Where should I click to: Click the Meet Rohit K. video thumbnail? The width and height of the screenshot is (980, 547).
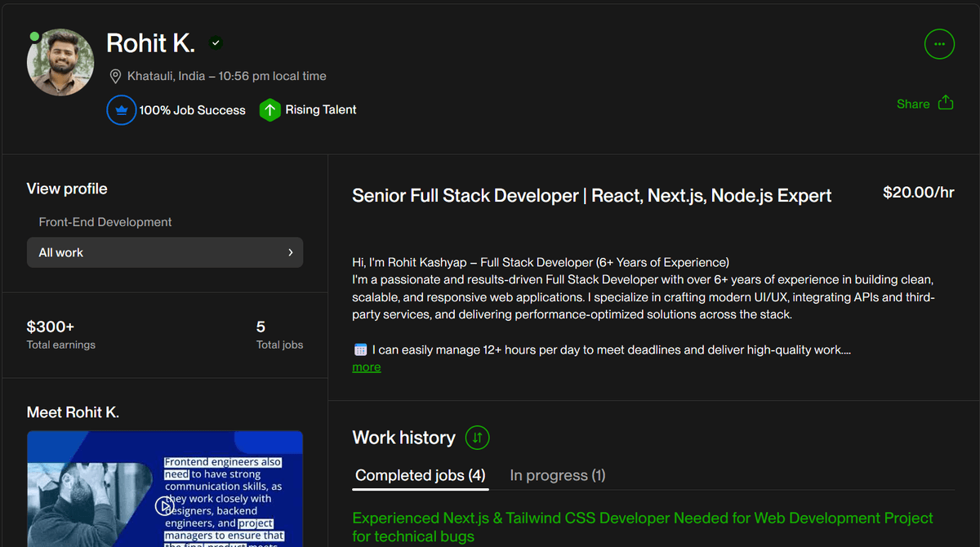(165, 489)
